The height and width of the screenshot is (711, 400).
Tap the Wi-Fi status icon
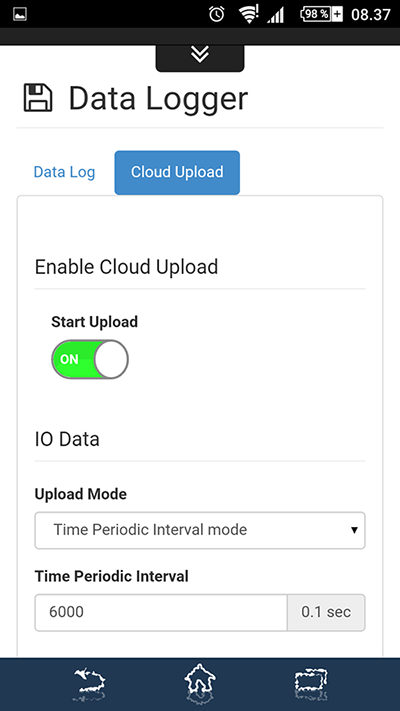pos(249,15)
